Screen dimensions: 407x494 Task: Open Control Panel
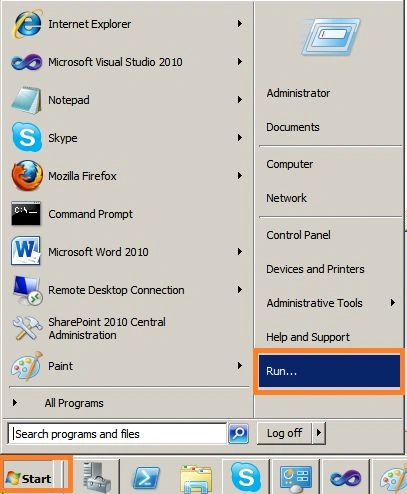pos(298,235)
